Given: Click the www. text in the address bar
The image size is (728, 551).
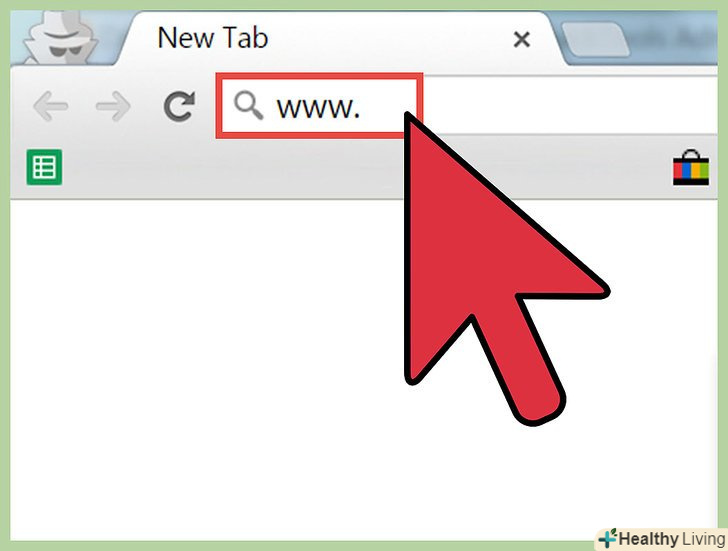Looking at the screenshot, I should click(x=318, y=107).
